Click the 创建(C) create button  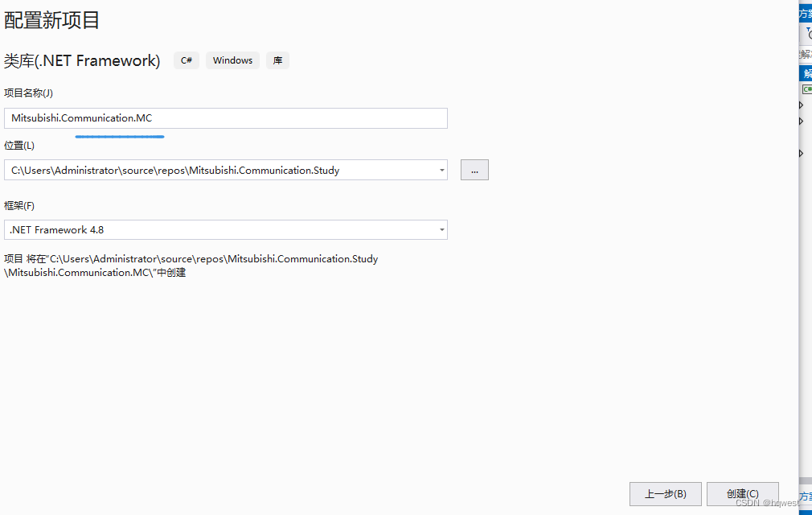coord(743,494)
